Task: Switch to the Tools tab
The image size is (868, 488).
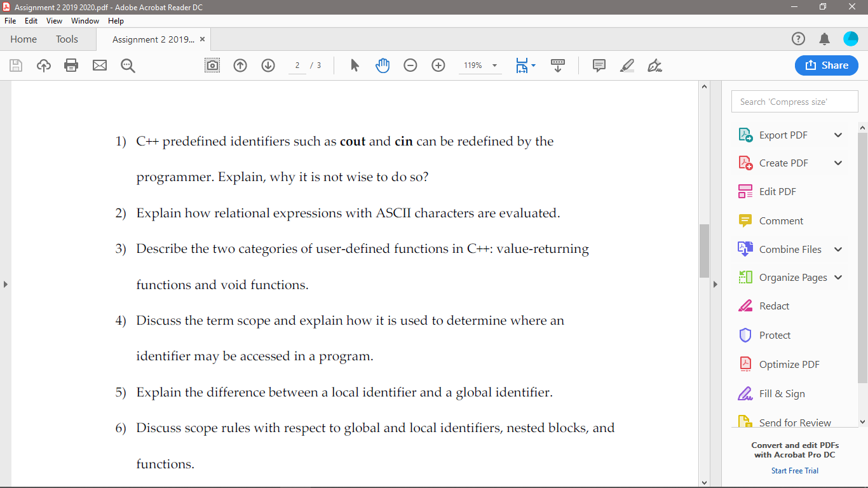Action: (x=67, y=39)
